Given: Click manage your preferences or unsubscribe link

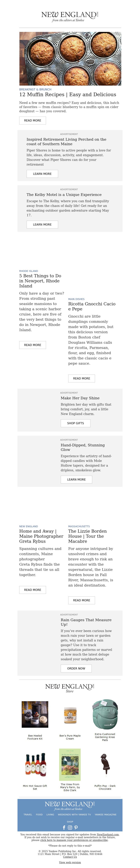Looking at the screenshot, I should coord(74,840).
